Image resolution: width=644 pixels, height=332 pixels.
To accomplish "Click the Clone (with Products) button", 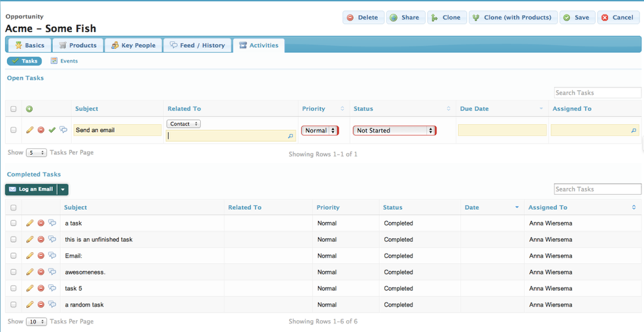I will pyautogui.click(x=511, y=18).
